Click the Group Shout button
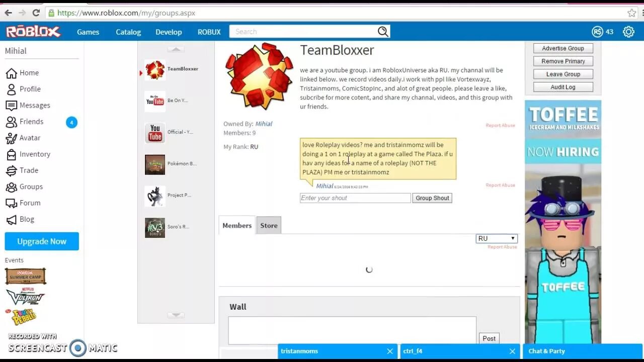Screen dimensions: 644x362 (x=432, y=198)
